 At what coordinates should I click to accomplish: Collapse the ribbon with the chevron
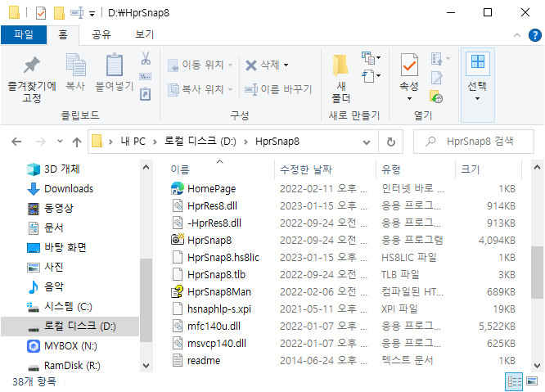click(x=517, y=35)
